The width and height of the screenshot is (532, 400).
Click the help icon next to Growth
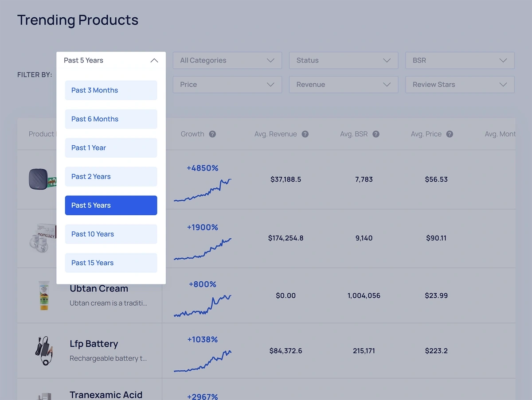212,134
